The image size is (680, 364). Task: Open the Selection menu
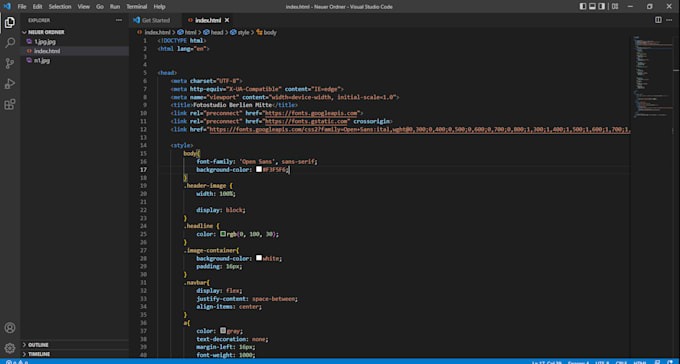click(x=60, y=7)
